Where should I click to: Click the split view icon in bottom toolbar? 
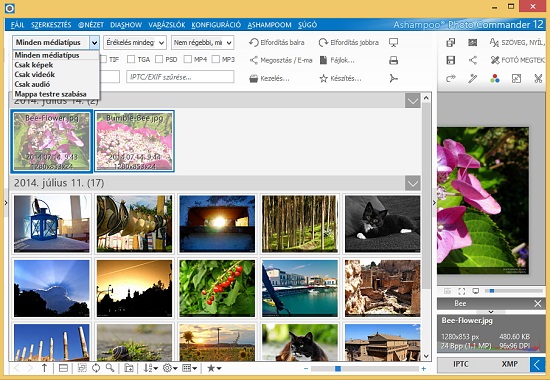click(63, 368)
